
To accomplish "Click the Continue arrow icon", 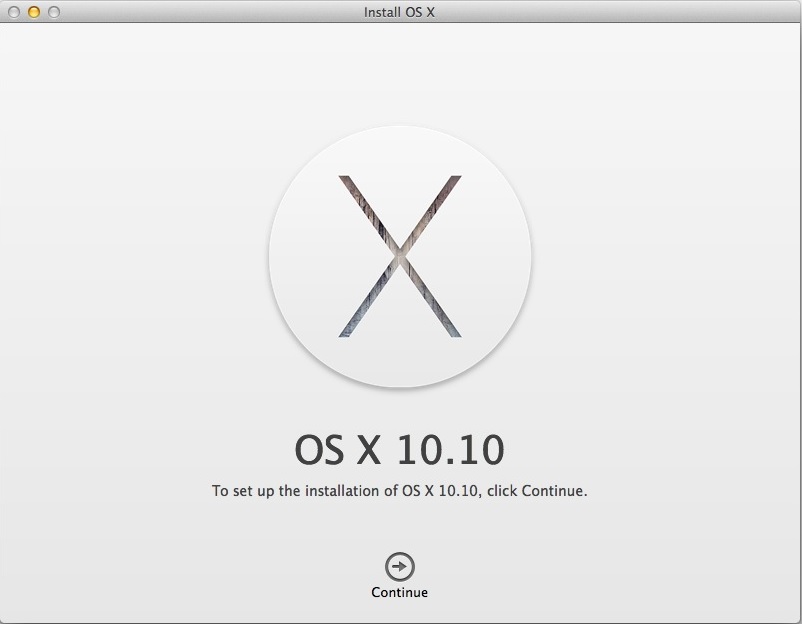I will (x=399, y=567).
